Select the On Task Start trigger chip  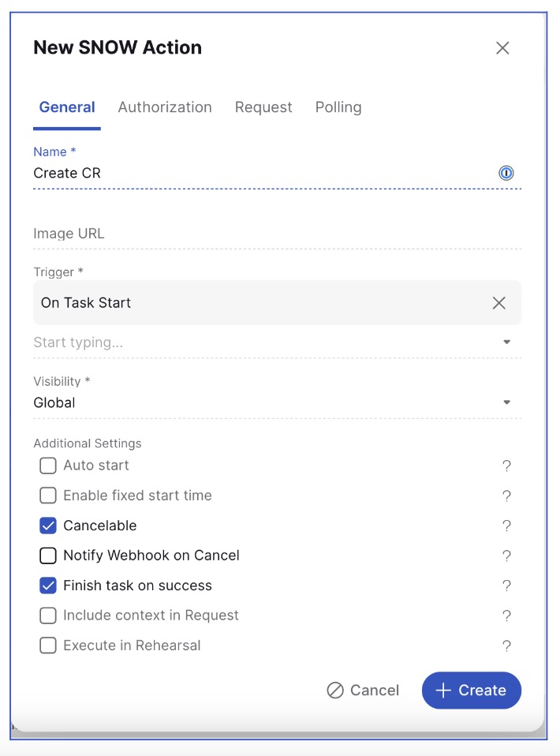[x=277, y=303]
